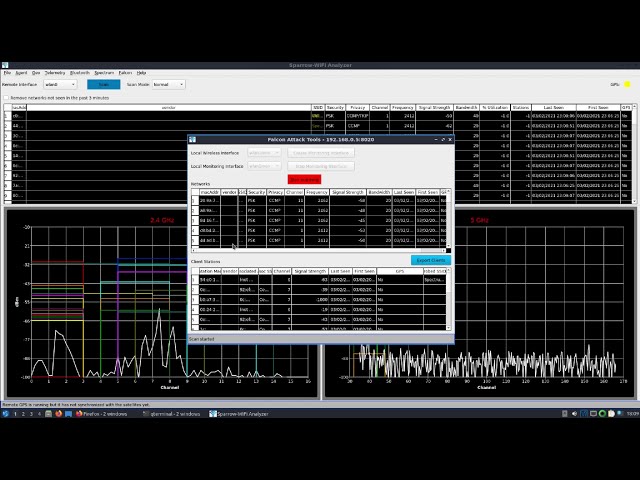Image resolution: width=640 pixels, height=480 pixels.
Task: Click Signal Strength header in main window table
Action: (434, 108)
